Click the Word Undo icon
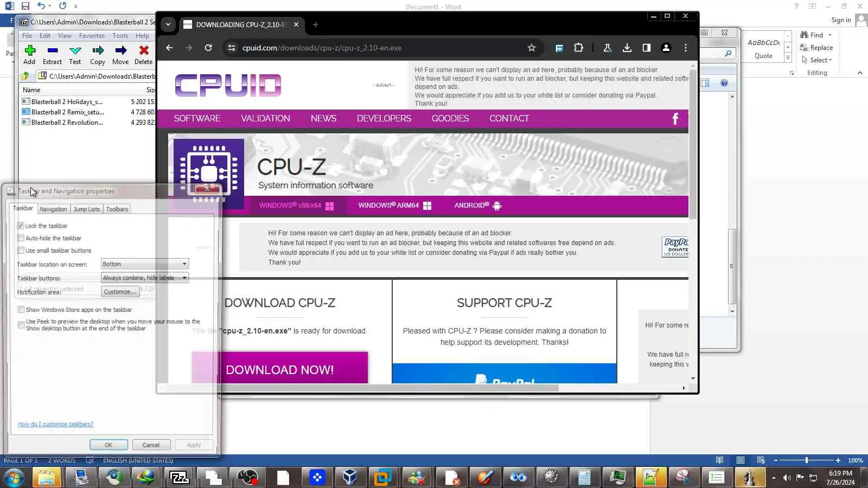The image size is (868, 488). pos(41,6)
